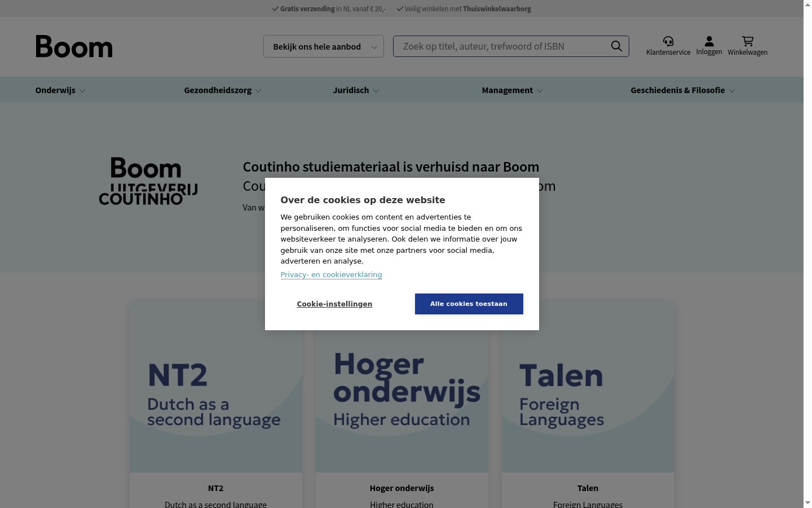Screen dimensions: 812x508
Task: Open Klantenservice headset icon
Action: pos(668,41)
